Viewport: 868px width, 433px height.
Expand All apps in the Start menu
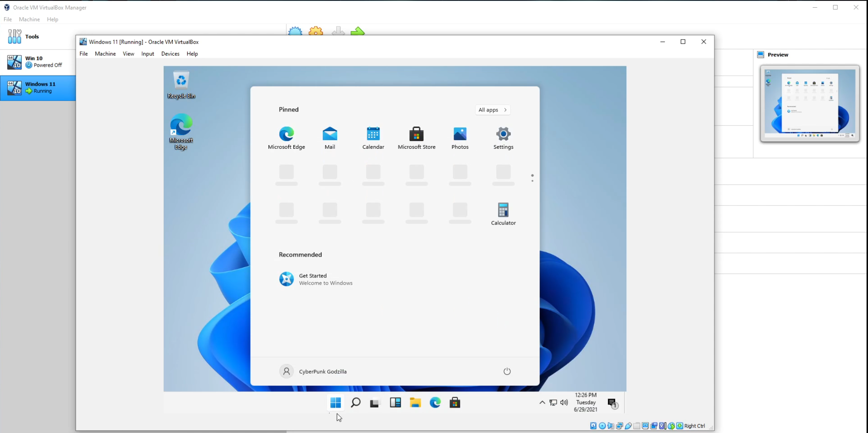493,110
